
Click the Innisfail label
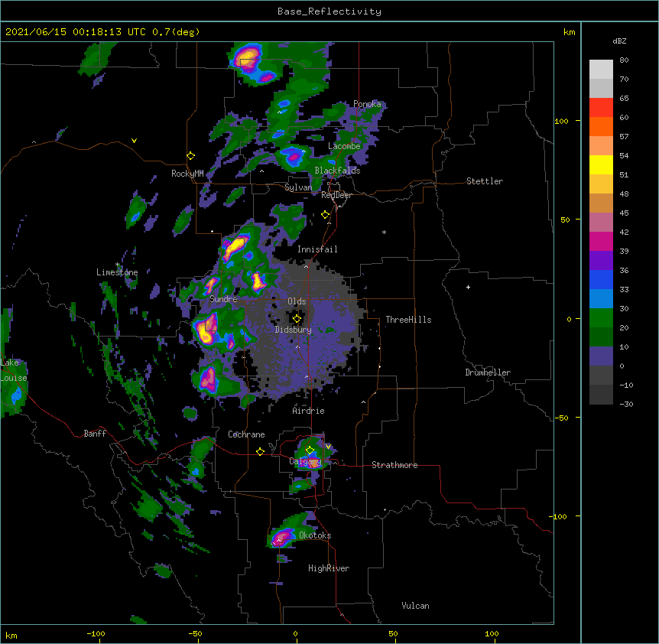317,249
